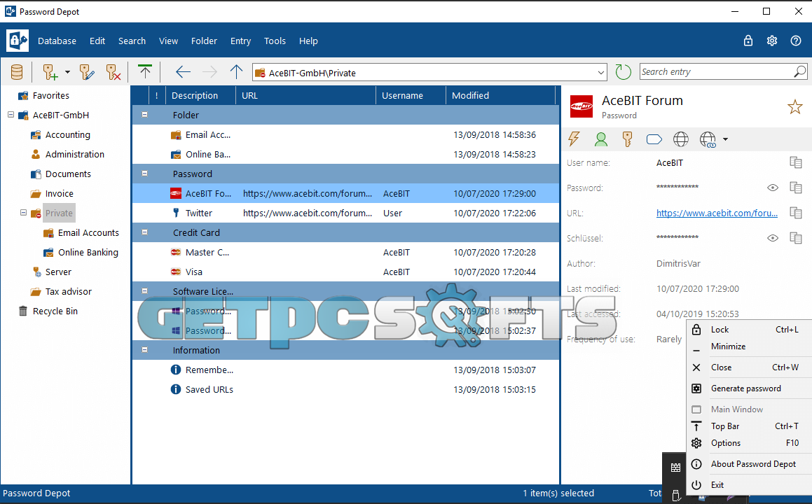
Task: Copy the User name value to clipboard
Action: point(795,162)
